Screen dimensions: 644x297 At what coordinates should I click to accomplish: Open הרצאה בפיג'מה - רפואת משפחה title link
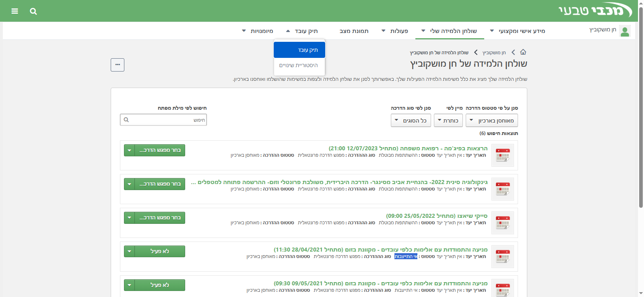(x=408, y=148)
